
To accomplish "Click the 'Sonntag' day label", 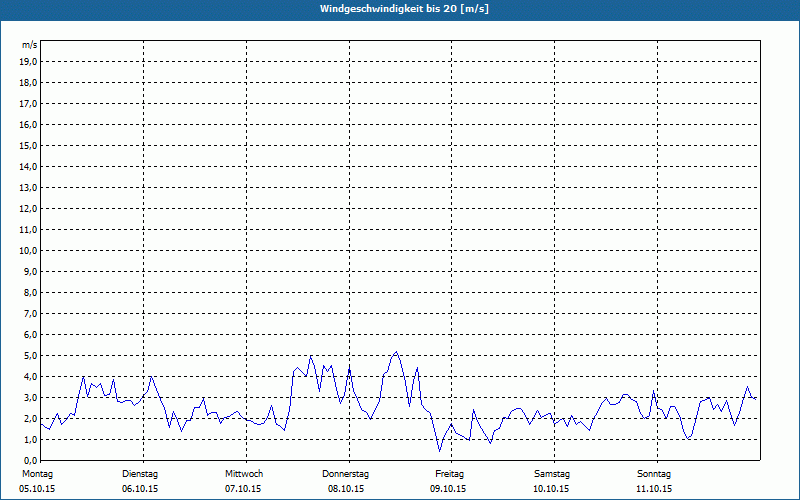I will click(654, 474).
